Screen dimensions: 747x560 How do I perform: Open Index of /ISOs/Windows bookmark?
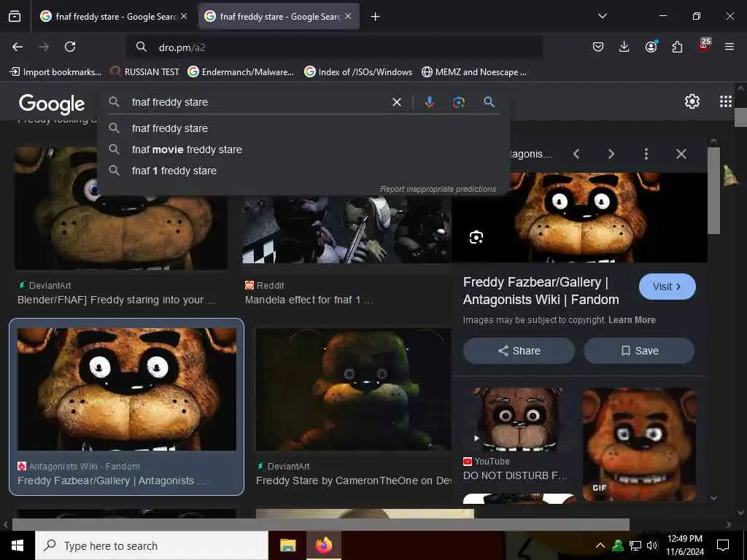coord(358,72)
